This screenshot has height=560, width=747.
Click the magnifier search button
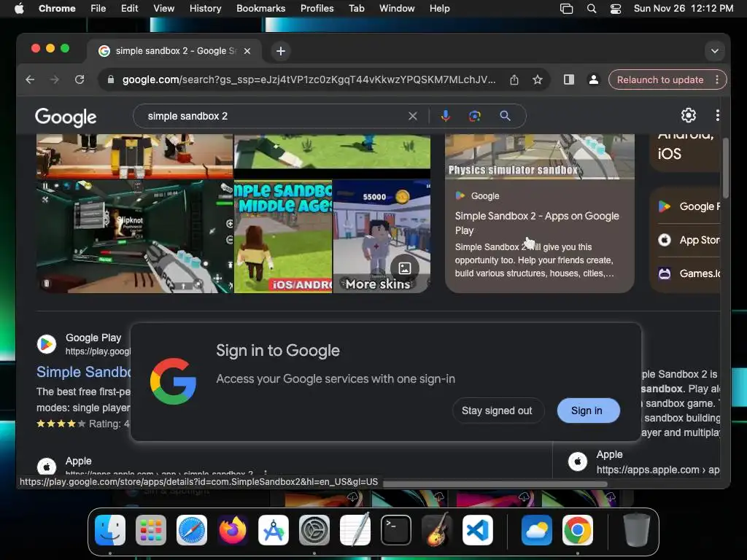[x=505, y=116]
